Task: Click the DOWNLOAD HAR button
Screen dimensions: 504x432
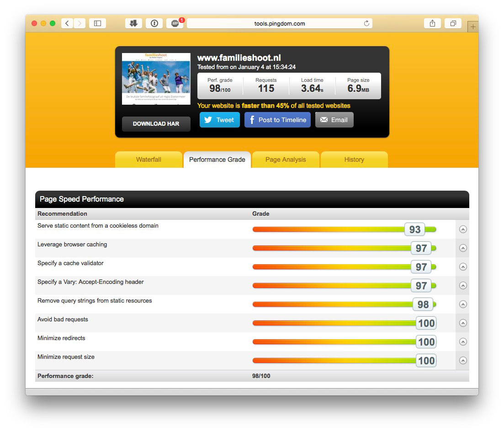Action: (156, 124)
